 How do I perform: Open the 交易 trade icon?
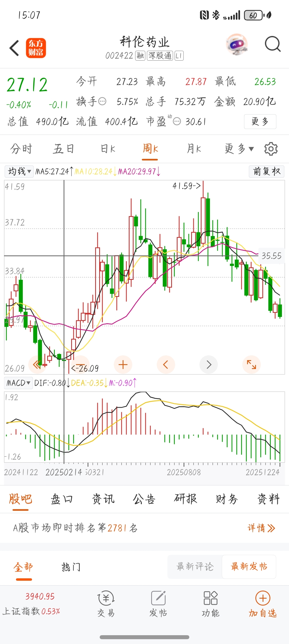point(106,604)
